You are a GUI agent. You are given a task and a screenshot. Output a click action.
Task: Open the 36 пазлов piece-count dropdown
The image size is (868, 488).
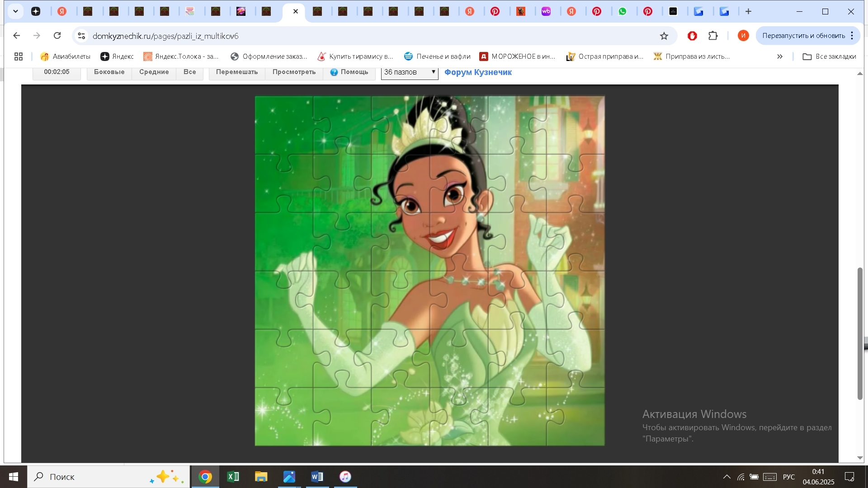(x=410, y=72)
